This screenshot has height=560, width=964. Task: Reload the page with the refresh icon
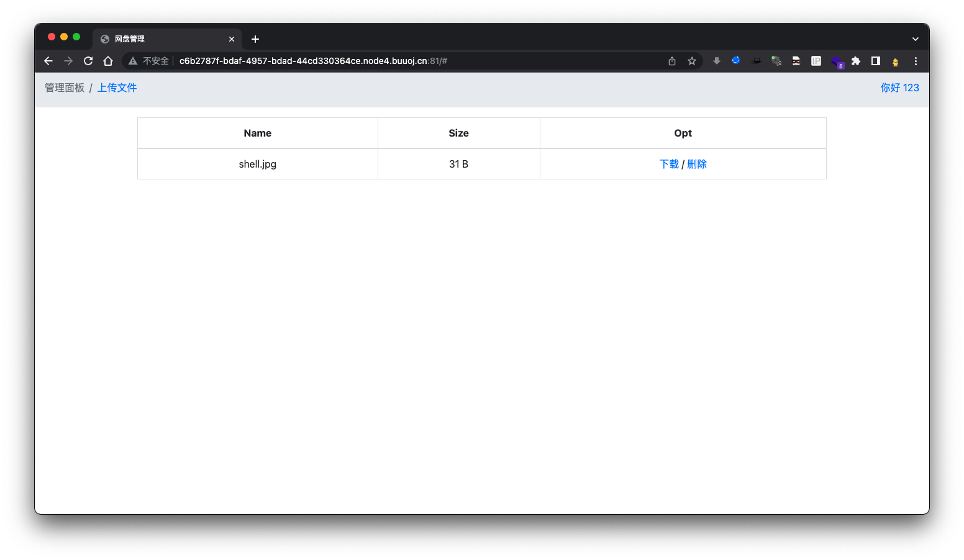(88, 61)
